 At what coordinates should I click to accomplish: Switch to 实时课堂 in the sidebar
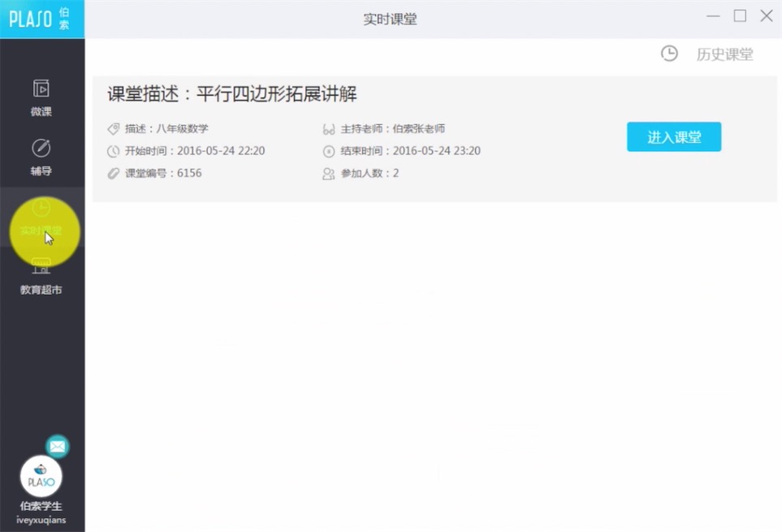[x=41, y=218]
